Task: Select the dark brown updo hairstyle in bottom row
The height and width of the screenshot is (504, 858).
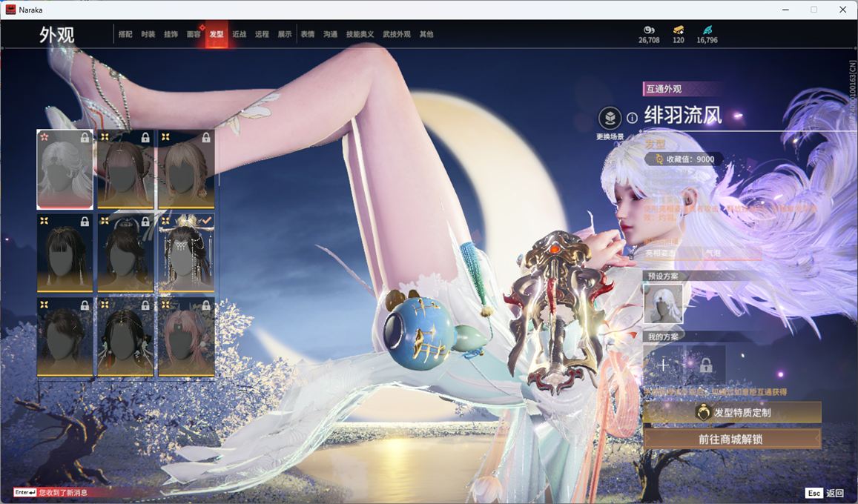Action: click(x=65, y=337)
